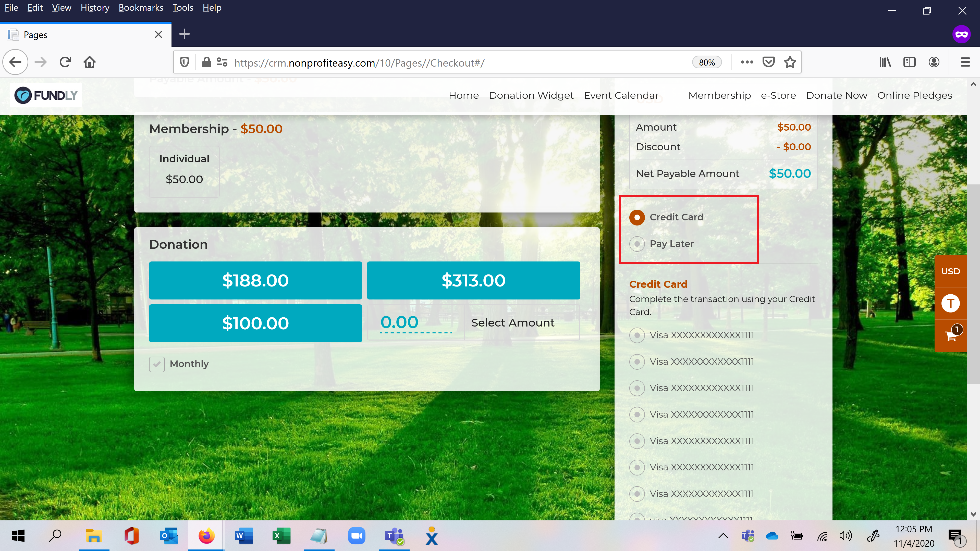
Task: Select the second Visa saved card
Action: [x=637, y=362]
